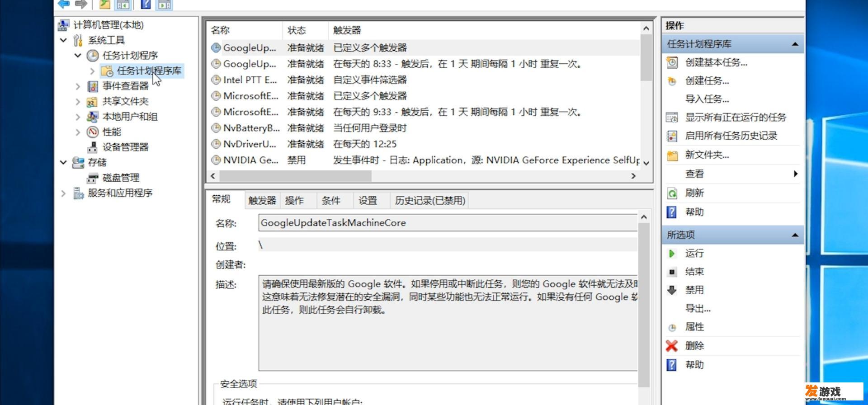Select the 计算机管理(本地) root node

(x=108, y=25)
